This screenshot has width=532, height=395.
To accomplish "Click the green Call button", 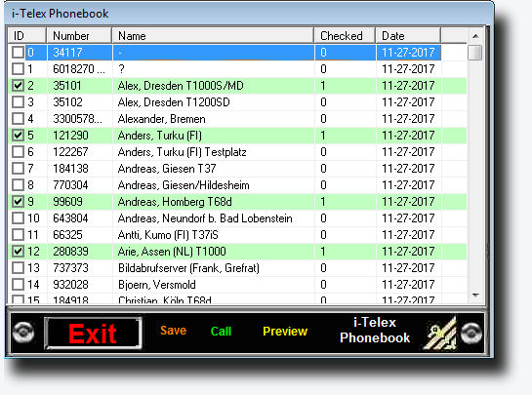I will tap(221, 332).
